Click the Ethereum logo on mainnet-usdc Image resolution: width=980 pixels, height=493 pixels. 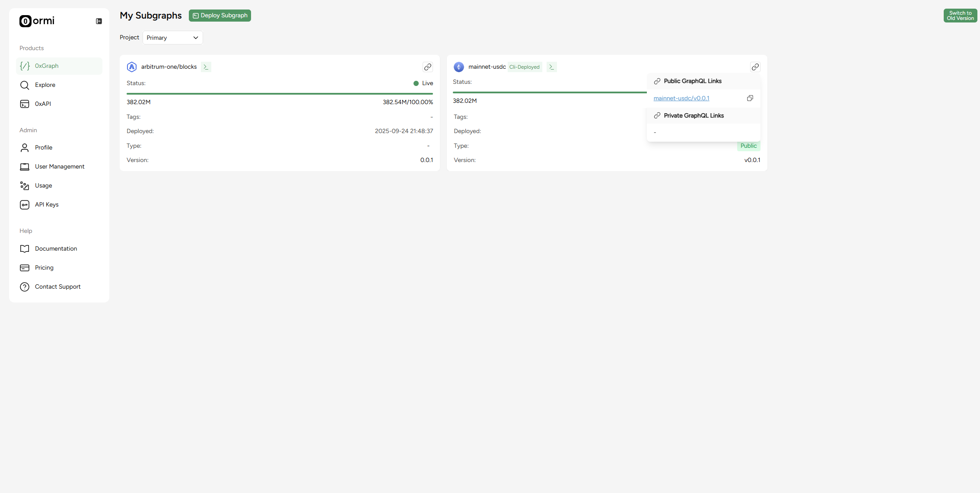point(459,67)
